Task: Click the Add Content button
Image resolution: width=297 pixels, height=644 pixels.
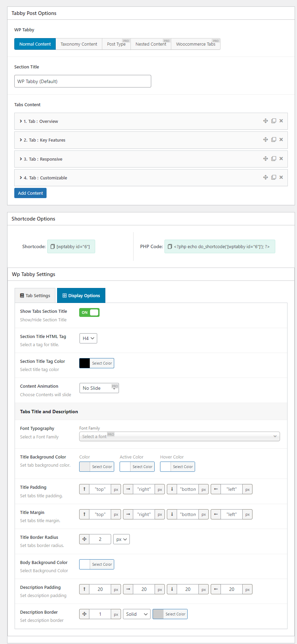Action: point(30,193)
